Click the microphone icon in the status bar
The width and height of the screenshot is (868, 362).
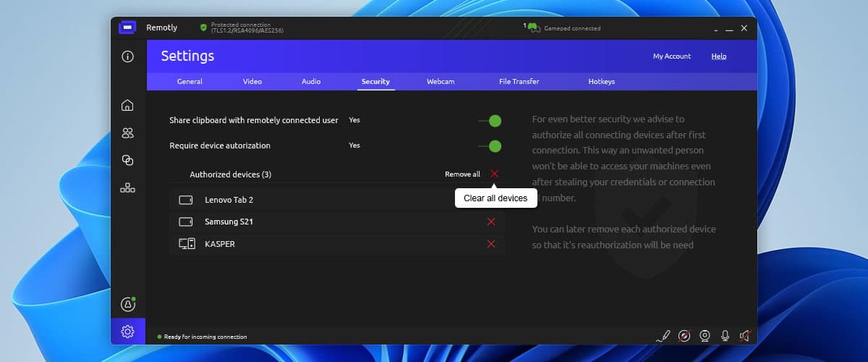pos(725,336)
